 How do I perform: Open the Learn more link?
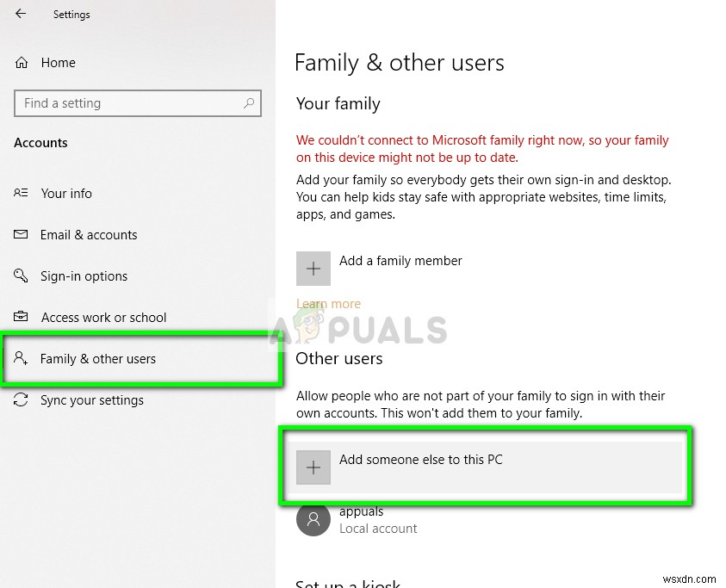[328, 303]
